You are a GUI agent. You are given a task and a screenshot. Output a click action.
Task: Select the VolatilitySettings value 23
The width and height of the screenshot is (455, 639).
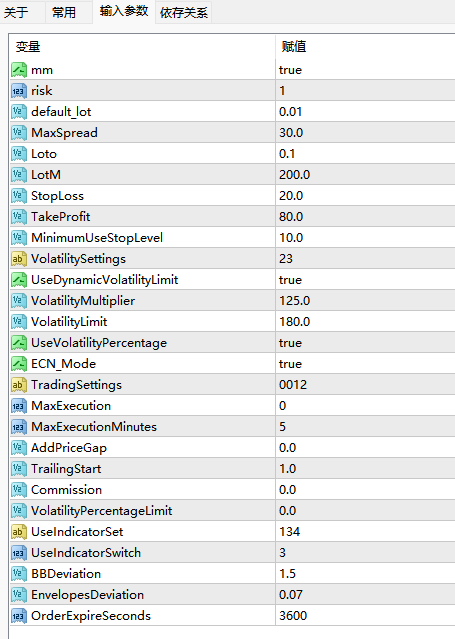pyautogui.click(x=285, y=259)
